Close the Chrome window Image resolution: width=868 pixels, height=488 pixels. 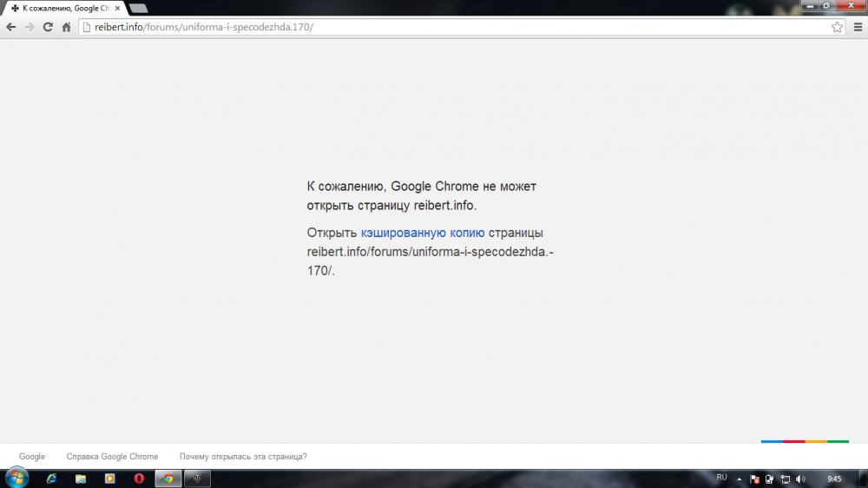851,5
